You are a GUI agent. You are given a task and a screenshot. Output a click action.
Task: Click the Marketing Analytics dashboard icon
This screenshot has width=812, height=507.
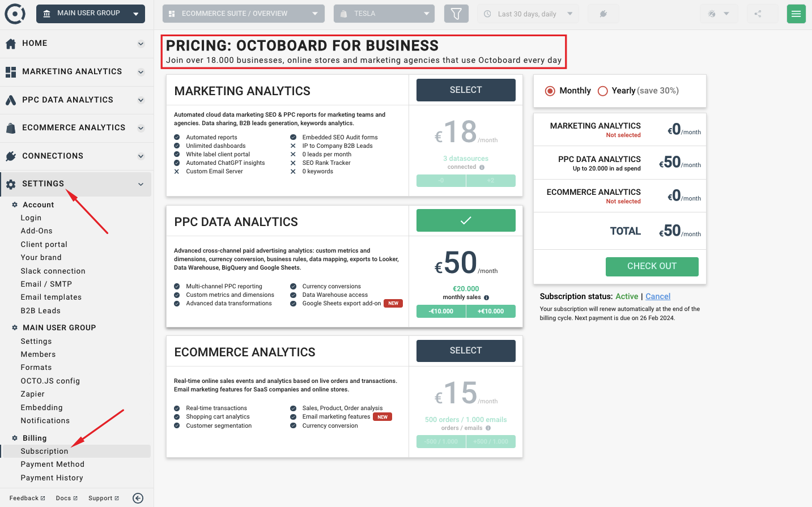pyautogui.click(x=11, y=72)
